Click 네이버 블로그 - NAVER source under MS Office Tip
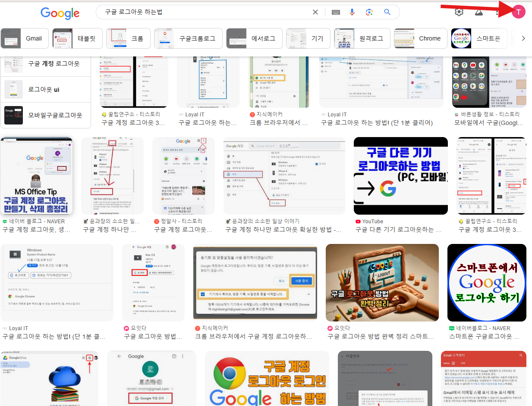532x406 pixels. point(37,221)
